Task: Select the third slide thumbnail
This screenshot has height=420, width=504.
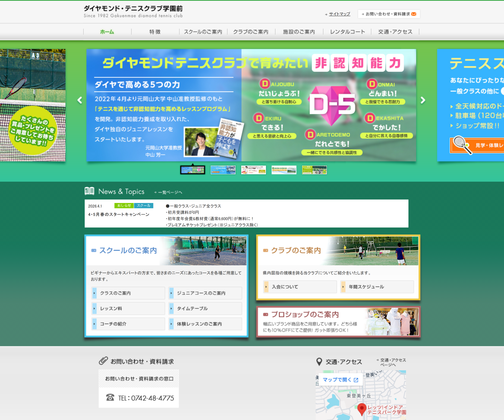Action: (x=253, y=170)
